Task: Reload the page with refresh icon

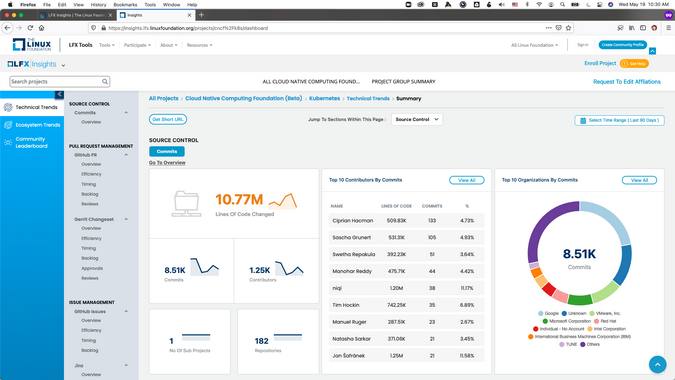Action: (30, 28)
